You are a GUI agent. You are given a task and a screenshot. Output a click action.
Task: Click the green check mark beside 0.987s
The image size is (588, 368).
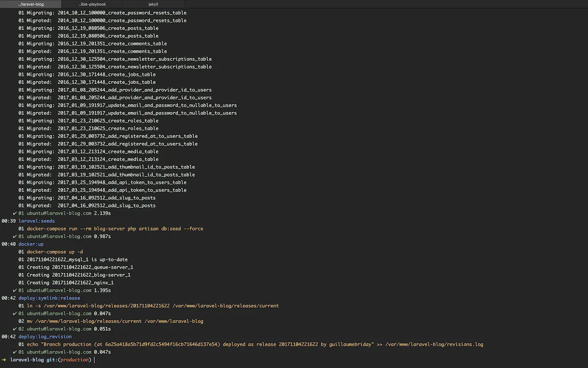(14, 237)
